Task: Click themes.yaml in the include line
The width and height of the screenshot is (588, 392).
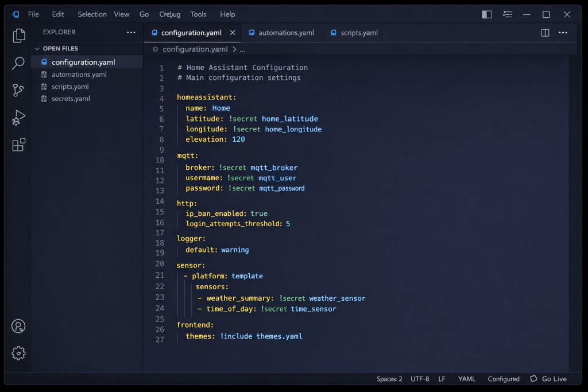Action: [280, 336]
